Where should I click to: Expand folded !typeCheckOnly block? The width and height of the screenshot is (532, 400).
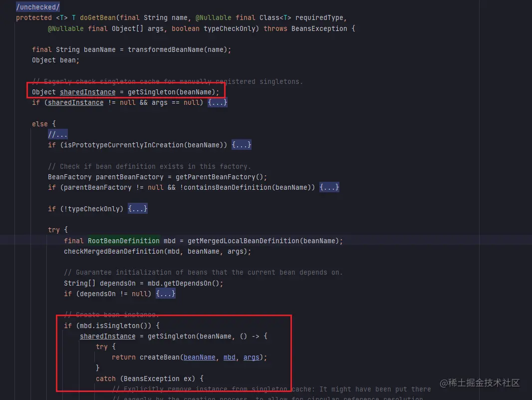[x=138, y=208]
